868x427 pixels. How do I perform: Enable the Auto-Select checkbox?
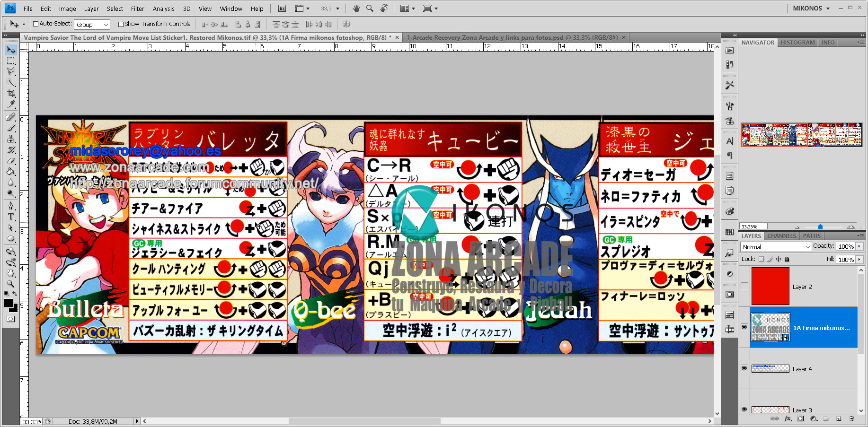click(x=35, y=24)
